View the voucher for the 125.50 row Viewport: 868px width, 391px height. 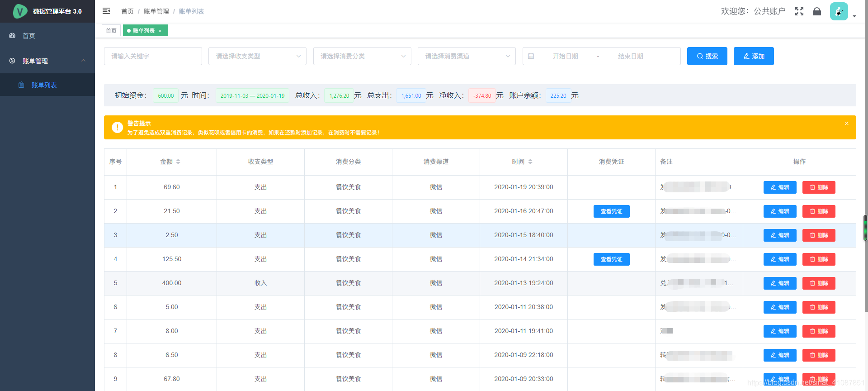tap(611, 259)
